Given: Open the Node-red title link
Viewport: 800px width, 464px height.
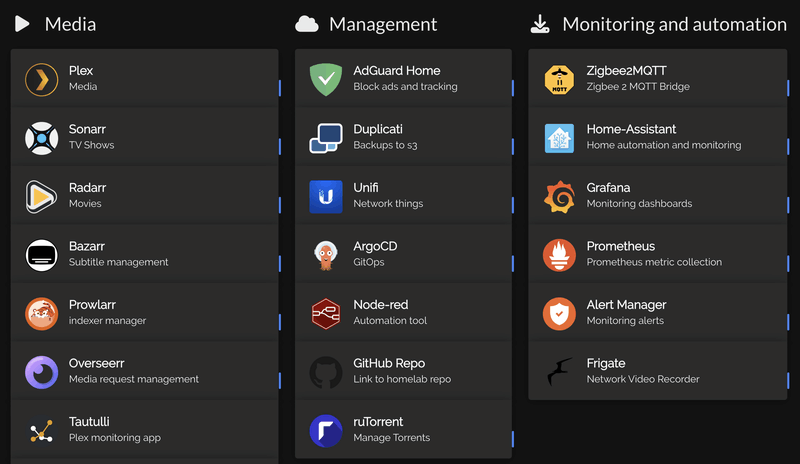Looking at the screenshot, I should pos(381,305).
